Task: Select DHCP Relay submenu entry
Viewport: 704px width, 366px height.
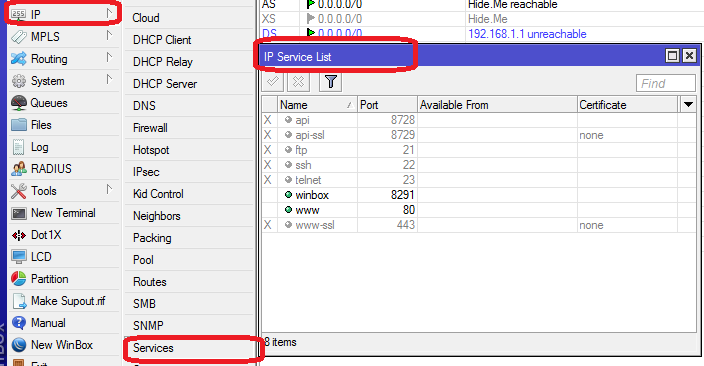Action: point(189,62)
